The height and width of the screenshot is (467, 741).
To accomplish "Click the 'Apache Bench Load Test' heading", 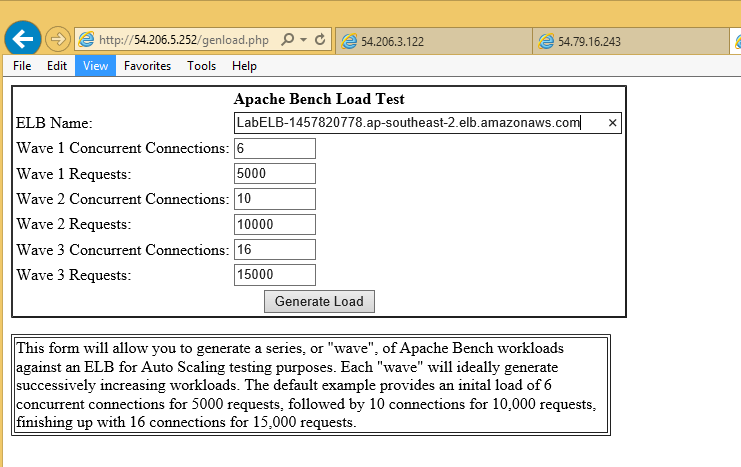I will coord(319,99).
